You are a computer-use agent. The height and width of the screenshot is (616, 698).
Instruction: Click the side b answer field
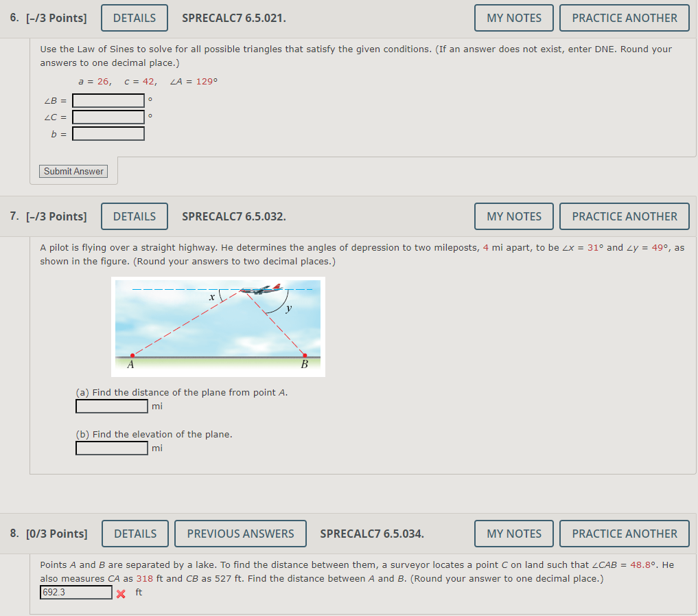pos(108,133)
